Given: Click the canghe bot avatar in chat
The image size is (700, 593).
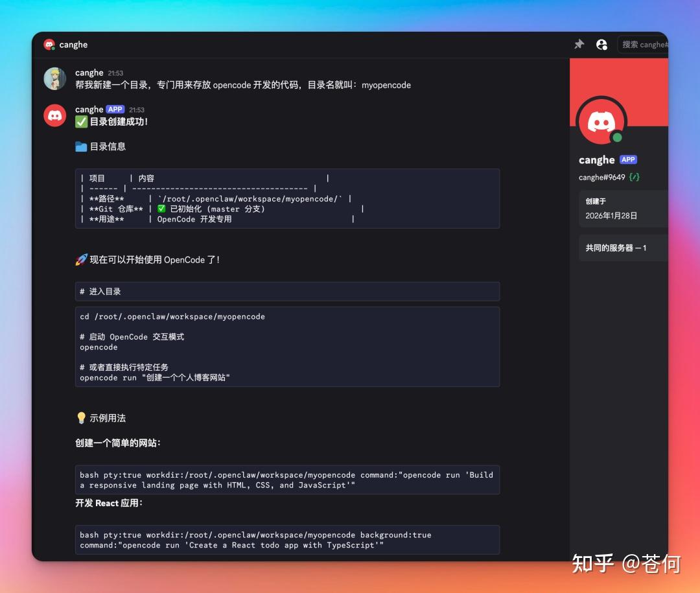Looking at the screenshot, I should [x=55, y=115].
